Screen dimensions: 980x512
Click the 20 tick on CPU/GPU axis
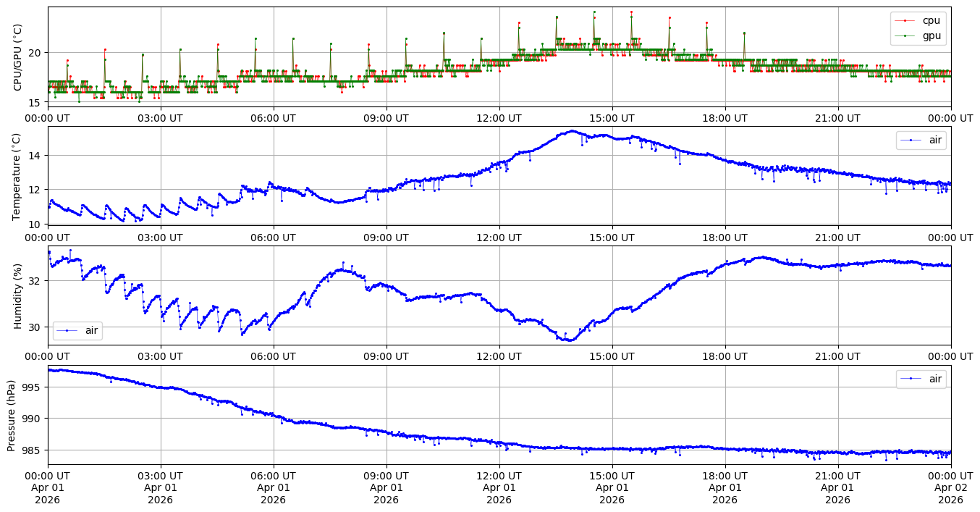coord(35,53)
